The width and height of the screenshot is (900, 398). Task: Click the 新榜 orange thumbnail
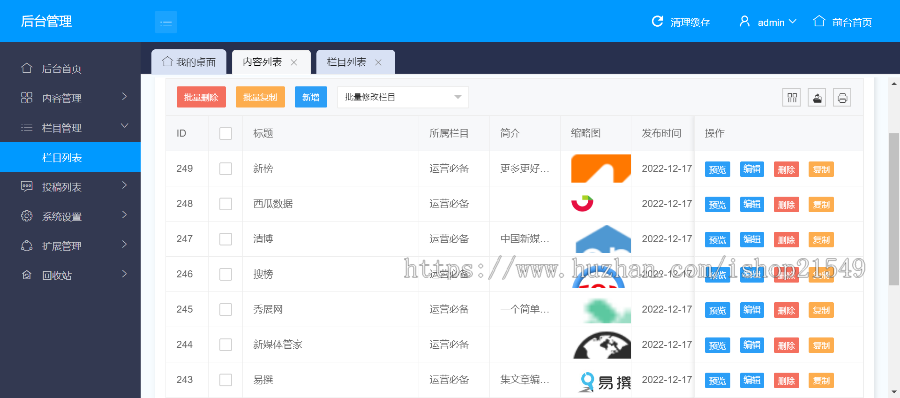click(601, 169)
